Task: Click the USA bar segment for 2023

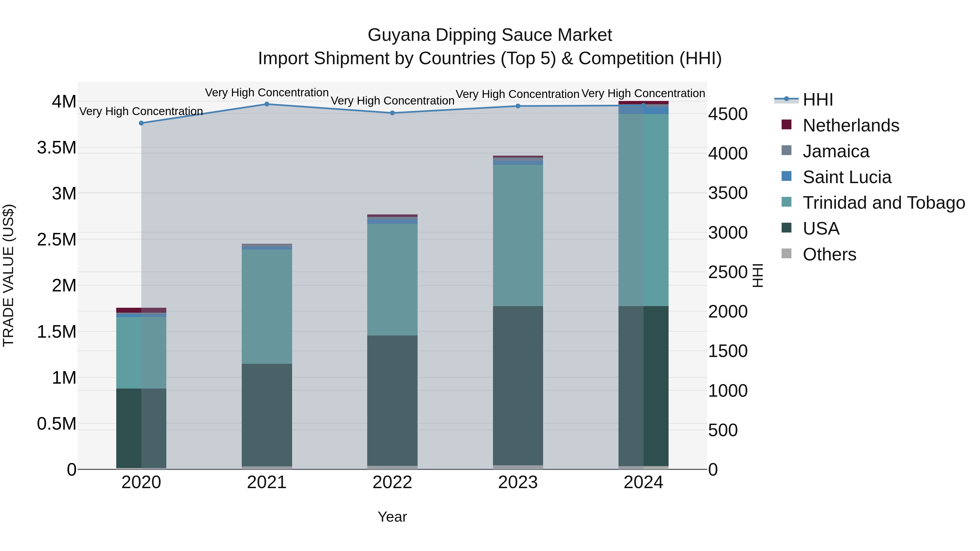Action: click(518, 386)
